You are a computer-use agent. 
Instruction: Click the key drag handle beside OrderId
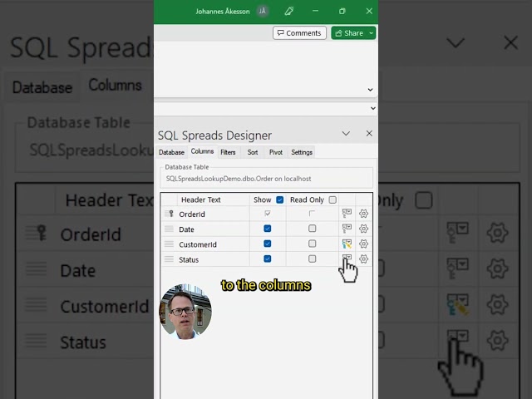pyautogui.click(x=169, y=214)
